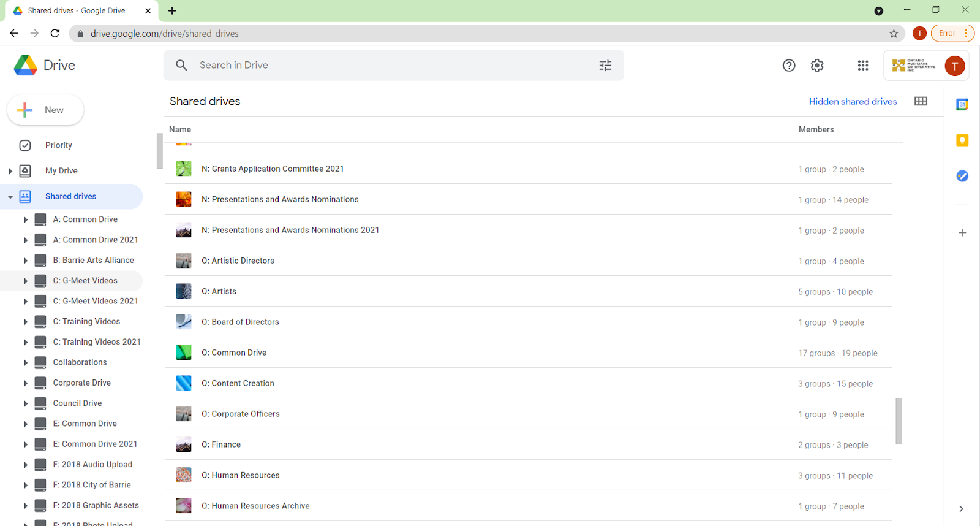Expand B: Barrie Arts Alliance folder tree
Image resolution: width=980 pixels, height=526 pixels.
(x=26, y=261)
